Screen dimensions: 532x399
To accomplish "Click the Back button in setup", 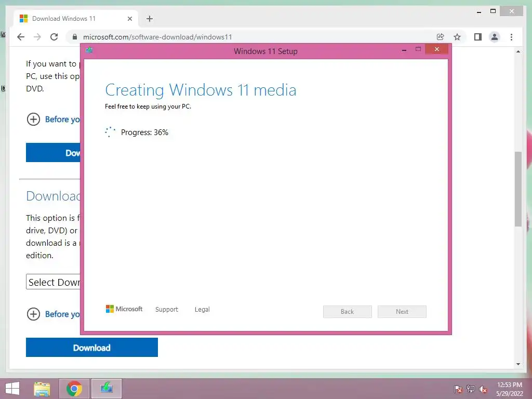I will (x=348, y=312).
